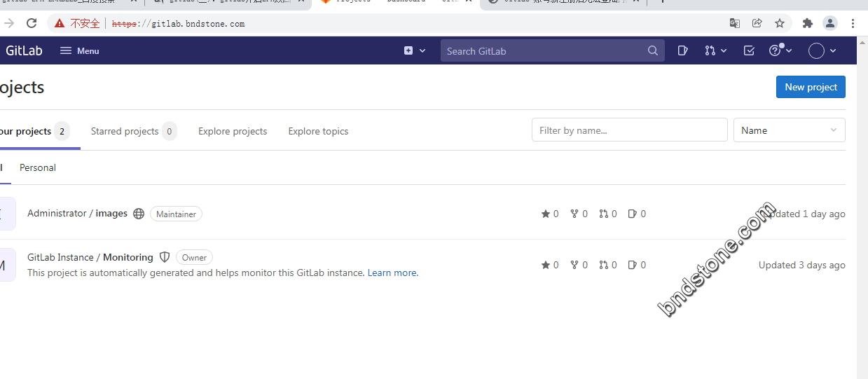The height and width of the screenshot is (379, 868).
Task: Click the New project button
Action: click(811, 87)
